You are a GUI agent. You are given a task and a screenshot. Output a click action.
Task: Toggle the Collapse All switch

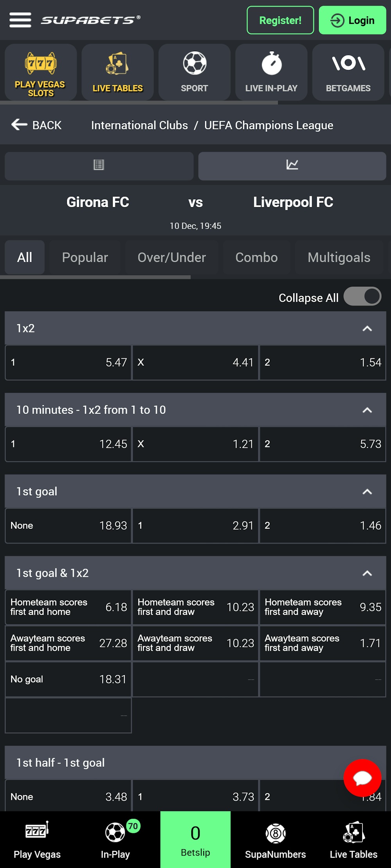363,296
